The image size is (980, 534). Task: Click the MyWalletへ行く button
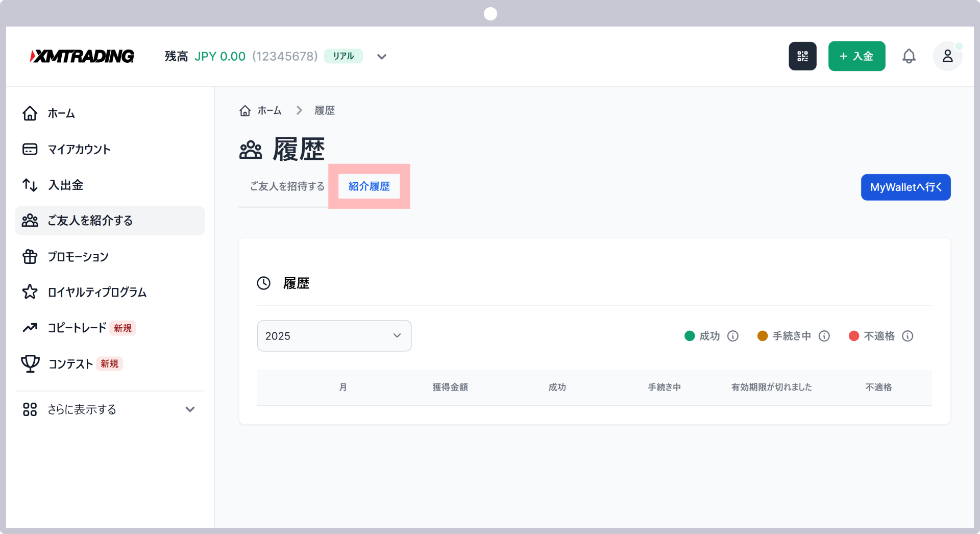coord(905,187)
